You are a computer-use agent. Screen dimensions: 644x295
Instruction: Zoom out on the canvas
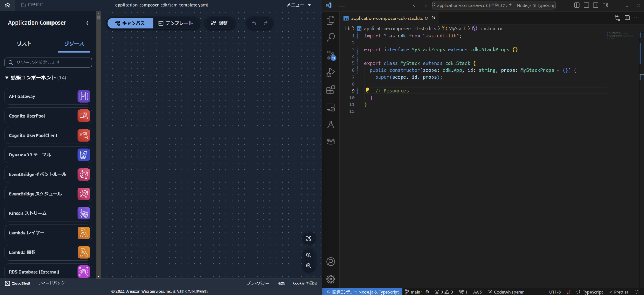coord(309,266)
